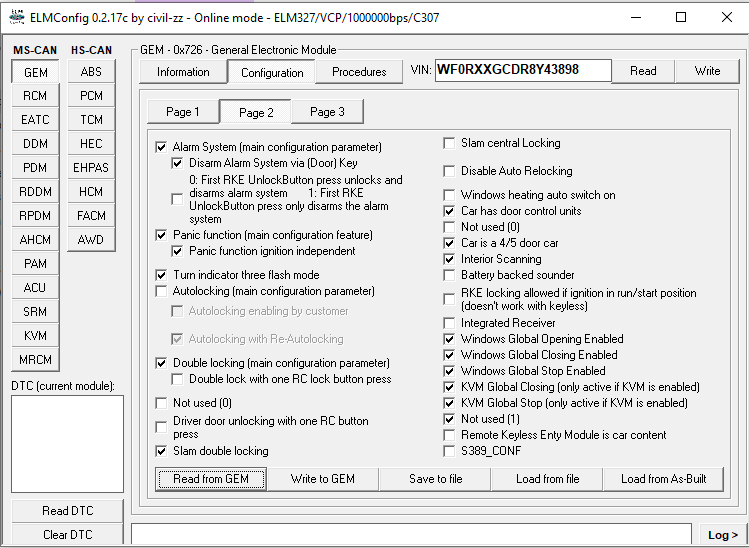Select the ABS module under HS-CAN
Image resolution: width=749 pixels, height=548 pixels.
[91, 72]
